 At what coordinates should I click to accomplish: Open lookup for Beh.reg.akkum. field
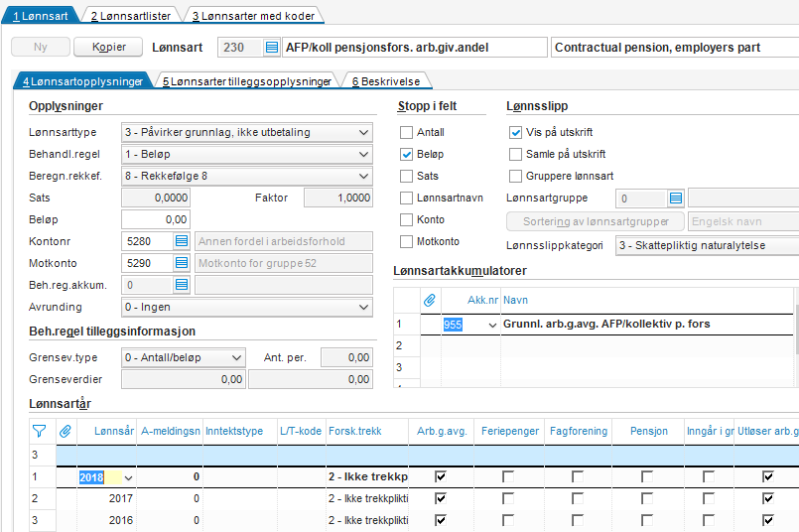click(182, 285)
